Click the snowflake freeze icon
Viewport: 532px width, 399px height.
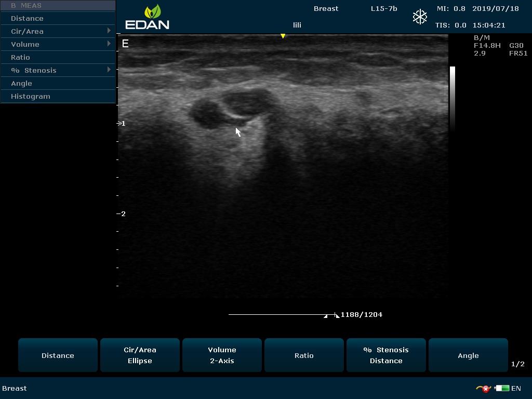point(419,17)
